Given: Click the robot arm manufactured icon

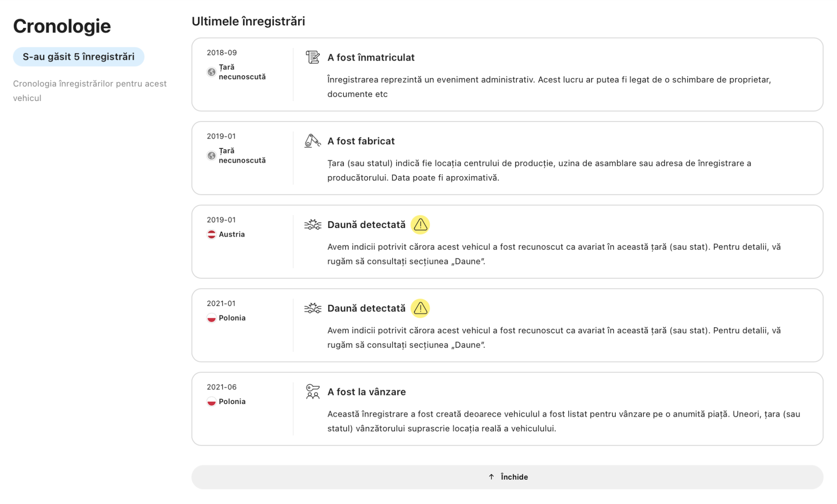Looking at the screenshot, I should click(313, 141).
